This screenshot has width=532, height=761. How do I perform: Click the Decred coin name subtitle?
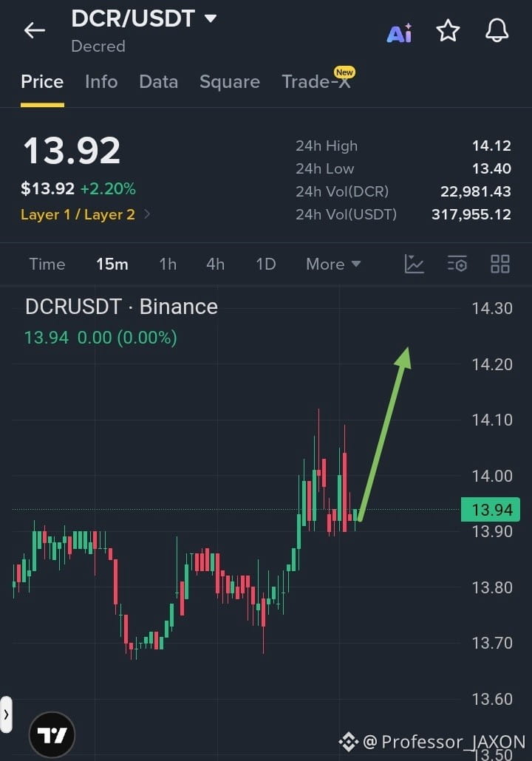pyautogui.click(x=98, y=46)
